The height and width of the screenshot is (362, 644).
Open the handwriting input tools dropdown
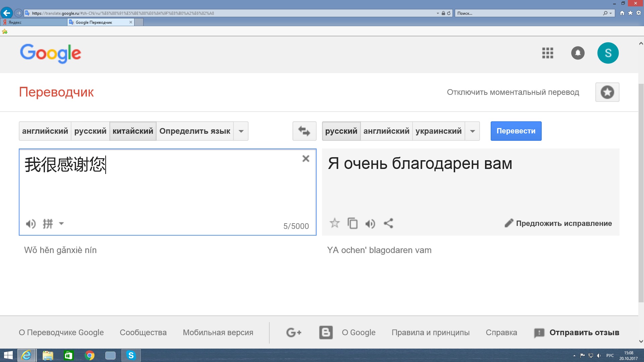pos(61,224)
